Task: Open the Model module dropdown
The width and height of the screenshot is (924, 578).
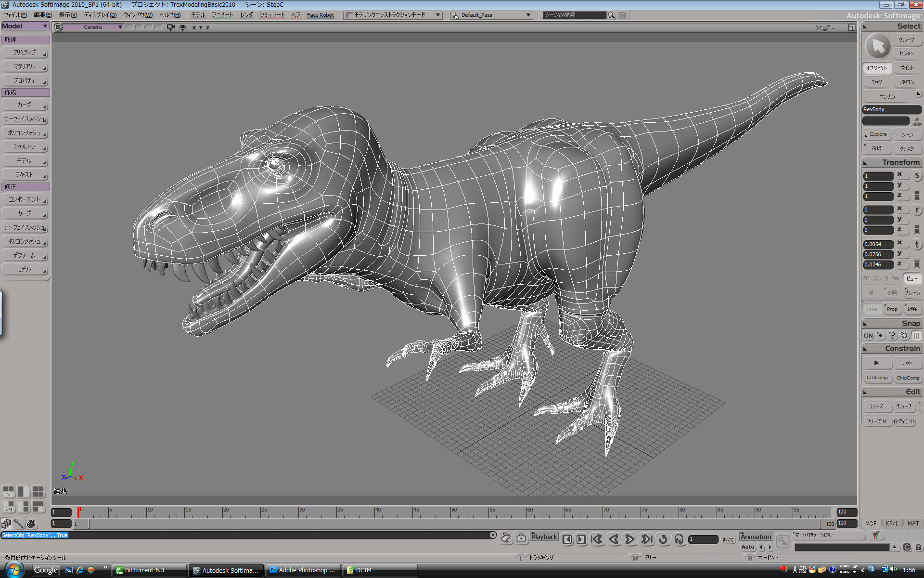Action: pos(25,26)
